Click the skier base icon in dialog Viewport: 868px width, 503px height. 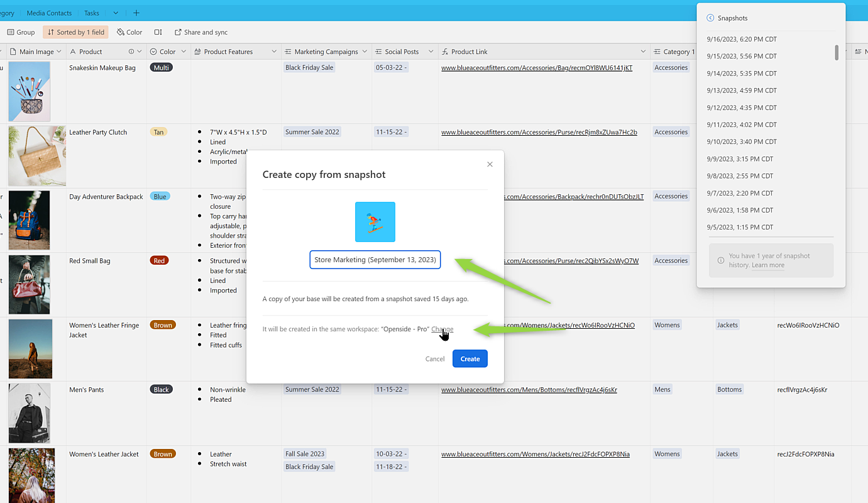tap(375, 222)
